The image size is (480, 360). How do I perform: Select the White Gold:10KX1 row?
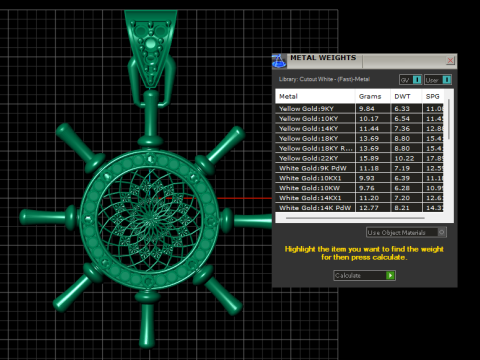(359, 178)
